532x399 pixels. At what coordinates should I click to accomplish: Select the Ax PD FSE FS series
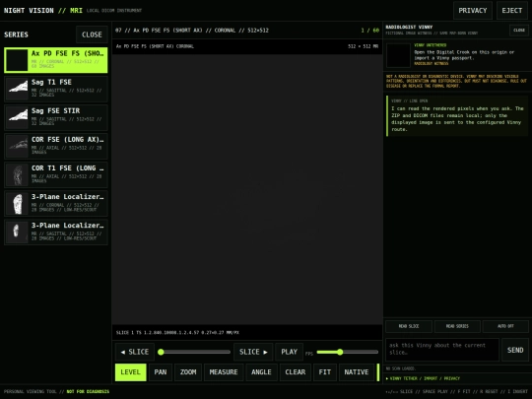tap(55, 60)
